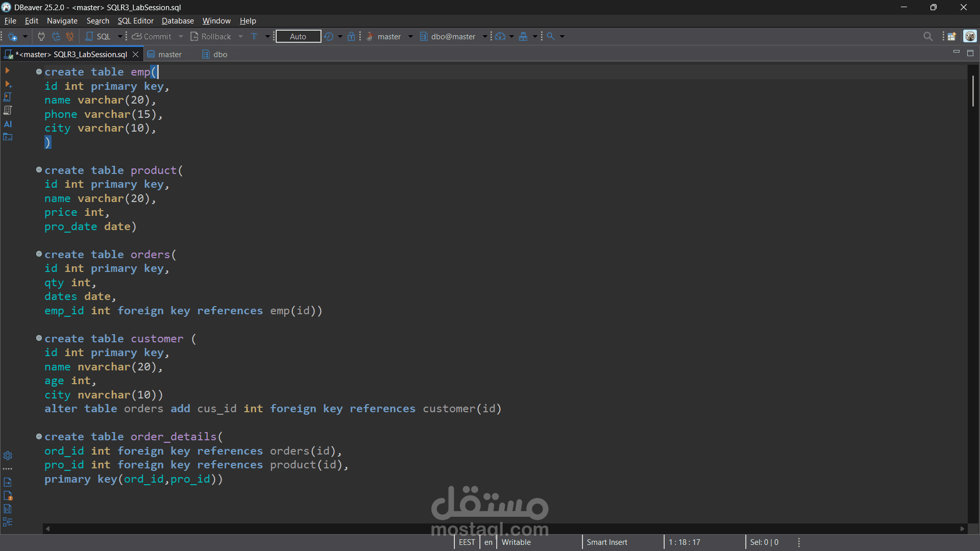The height and width of the screenshot is (551, 980).
Task: Click the Reconnect (invalidate) icon
Action: (x=56, y=37)
